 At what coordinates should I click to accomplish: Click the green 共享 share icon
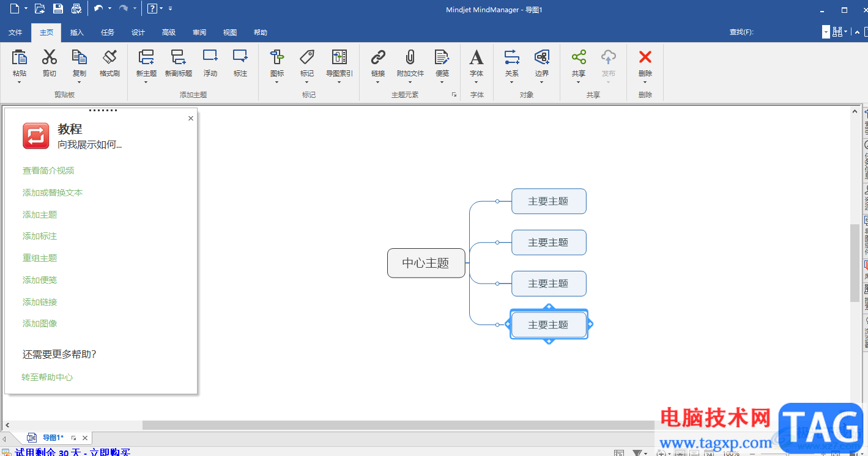(x=579, y=57)
